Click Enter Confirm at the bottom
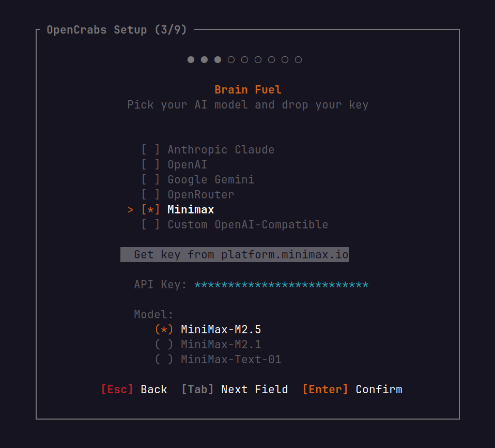495x448 pixels. pyautogui.click(x=352, y=389)
